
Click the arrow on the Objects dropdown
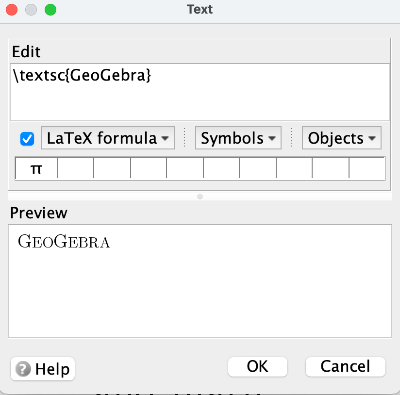372,138
